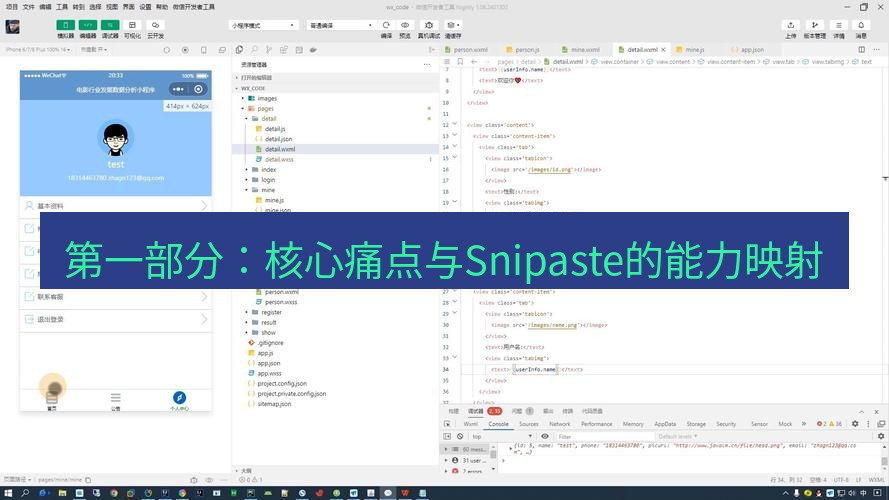Toggle the 模拟器 (simulator) panel button
Viewport: 889px width, 500px height.
click(x=65, y=25)
